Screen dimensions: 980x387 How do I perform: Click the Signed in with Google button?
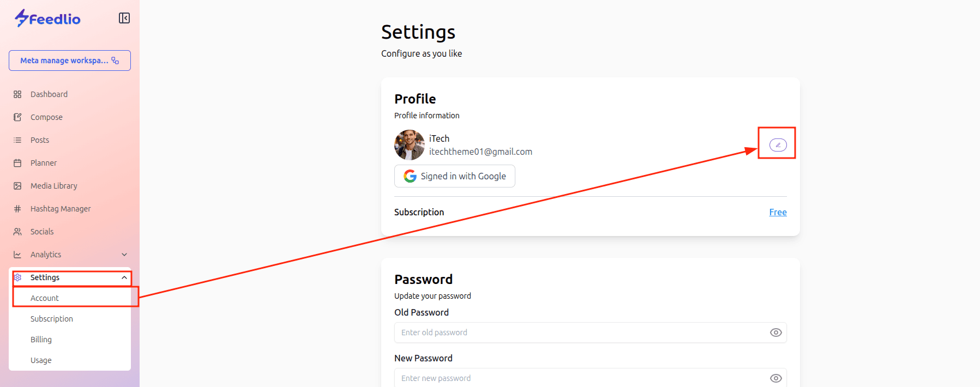point(455,176)
